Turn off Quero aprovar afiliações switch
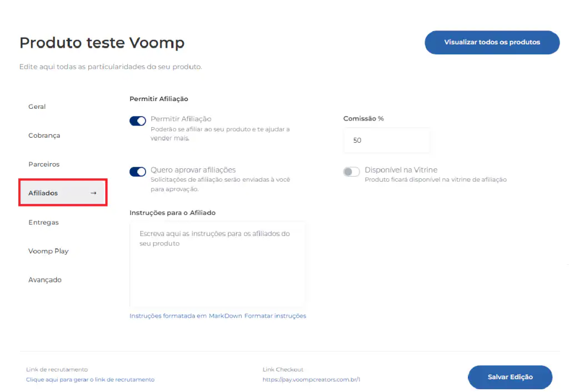 point(138,172)
